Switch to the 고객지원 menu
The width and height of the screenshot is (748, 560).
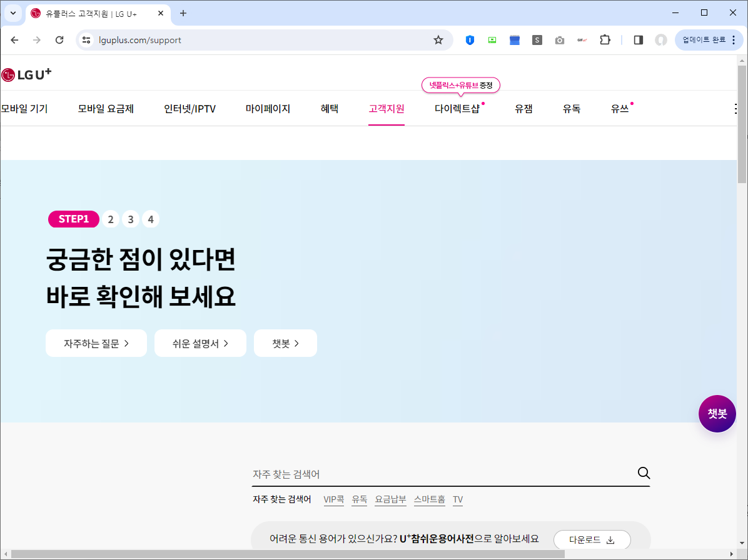click(x=386, y=107)
